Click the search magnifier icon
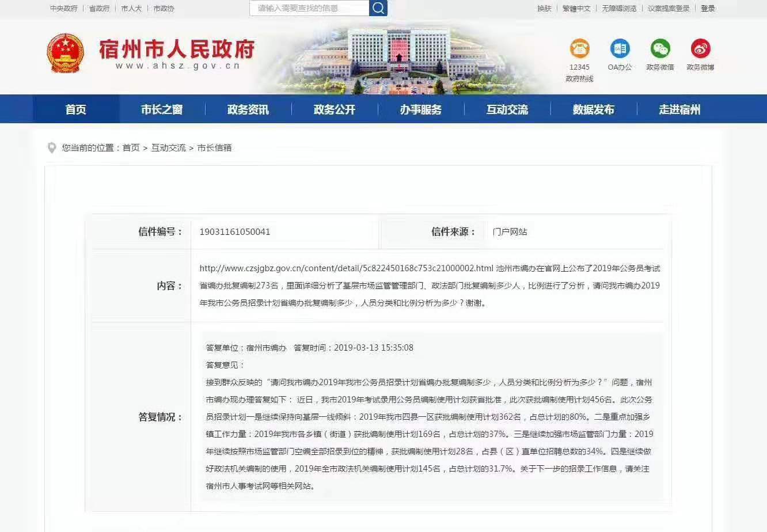Screen dimensions: 767x532 (x=378, y=8)
